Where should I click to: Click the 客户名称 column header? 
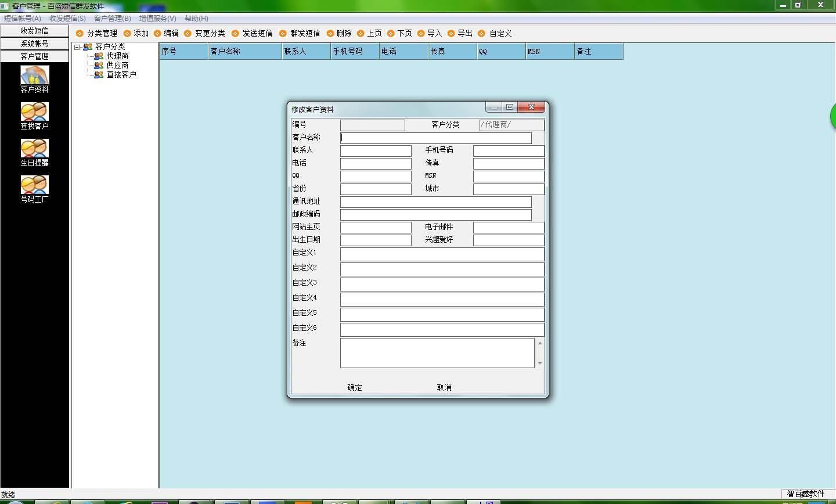(245, 51)
